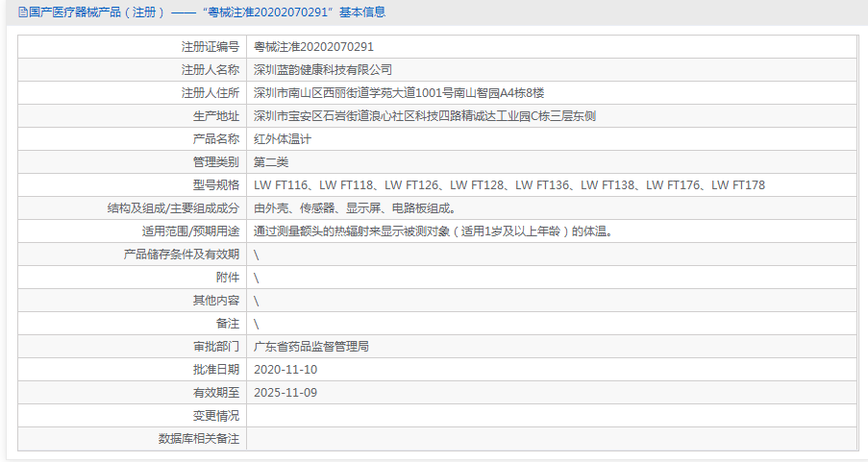868x462 pixels.
Task: Select expiry date 2025-11-09
Action: (x=285, y=393)
